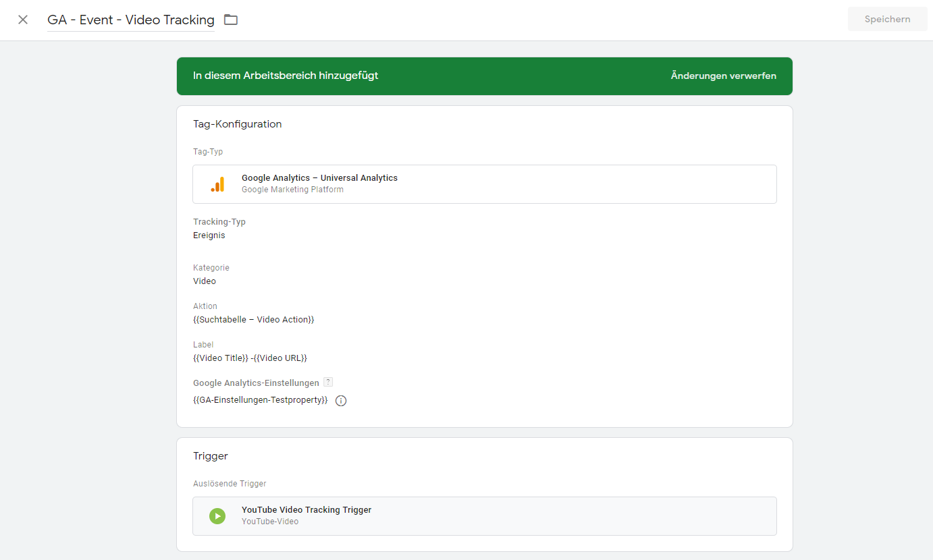Select the {{Suchtabelle – Video Action}} value
Image resolution: width=933 pixels, height=560 pixels.
coord(254,320)
